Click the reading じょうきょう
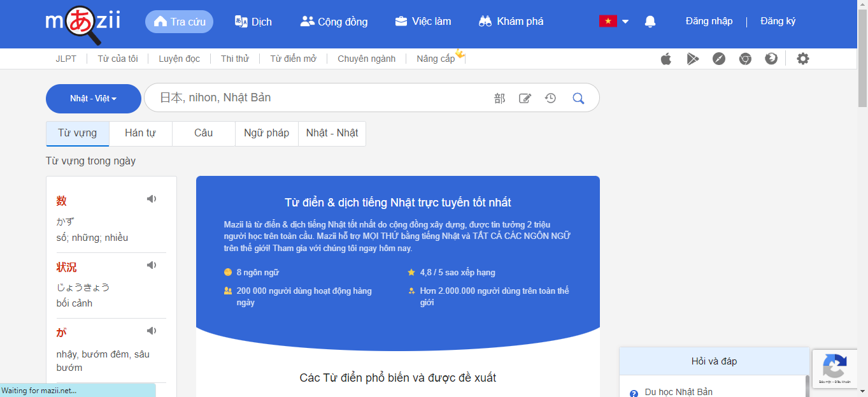Image resolution: width=868 pixels, height=397 pixels. coord(83,287)
